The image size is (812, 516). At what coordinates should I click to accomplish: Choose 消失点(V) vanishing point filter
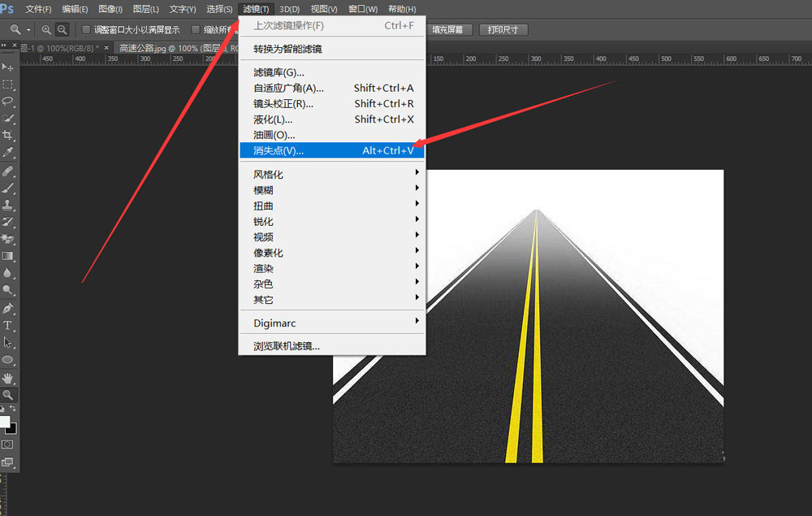pos(332,150)
